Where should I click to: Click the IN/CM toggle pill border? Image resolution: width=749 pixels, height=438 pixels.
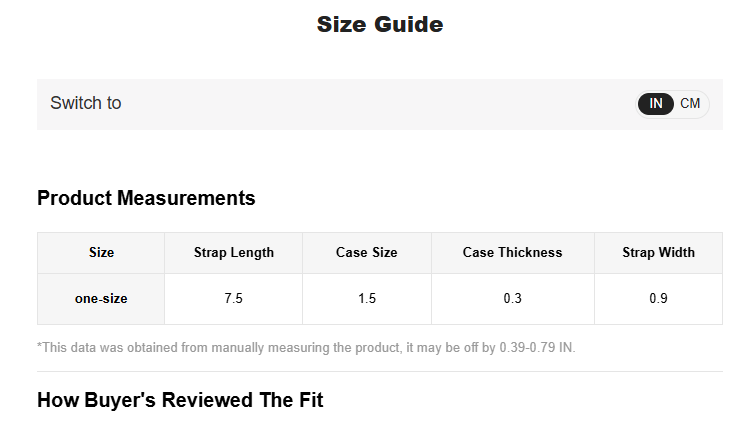pyautogui.click(x=708, y=104)
